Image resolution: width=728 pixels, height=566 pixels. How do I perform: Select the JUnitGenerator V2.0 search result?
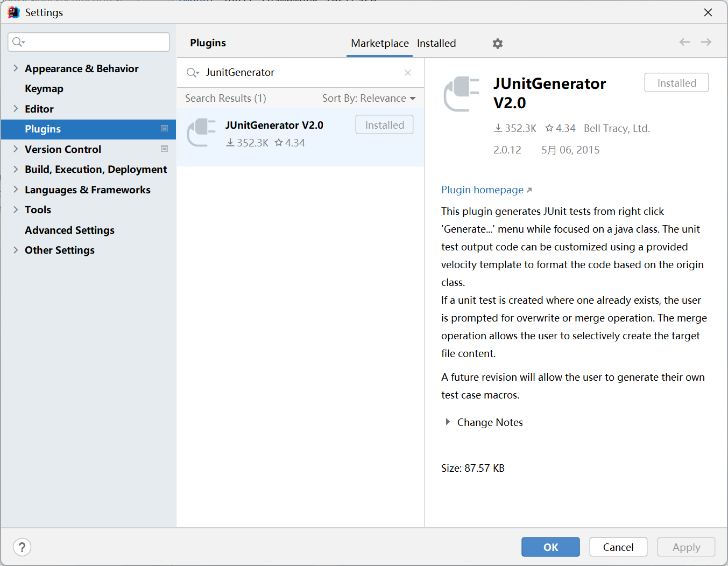(300, 137)
